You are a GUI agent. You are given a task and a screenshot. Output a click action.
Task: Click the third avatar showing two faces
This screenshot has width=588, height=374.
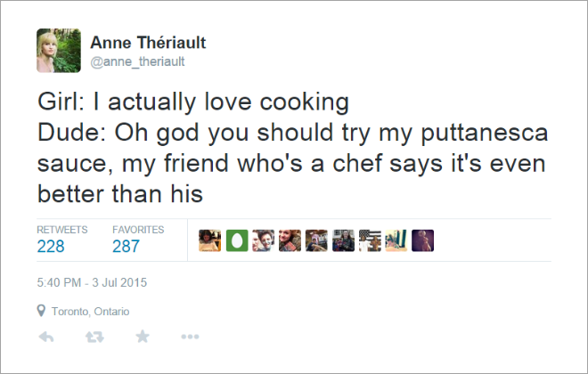(x=263, y=240)
